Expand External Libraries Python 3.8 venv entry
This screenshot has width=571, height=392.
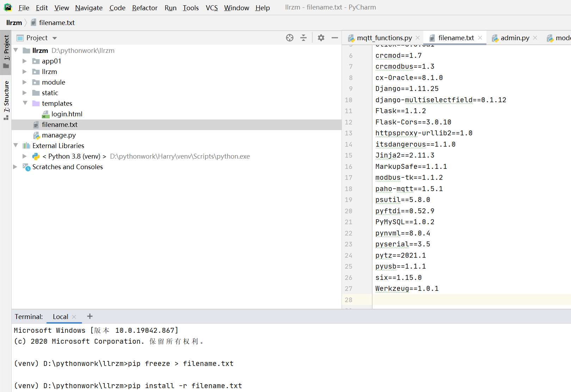[24, 156]
